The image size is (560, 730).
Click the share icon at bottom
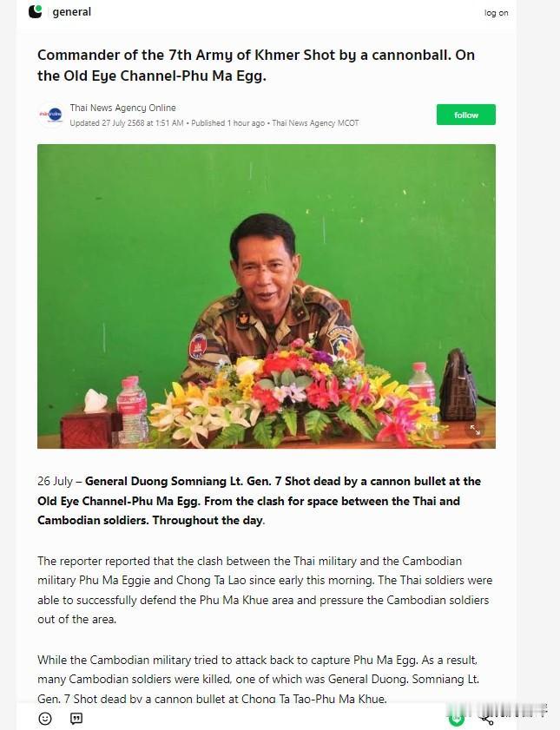coord(487,720)
